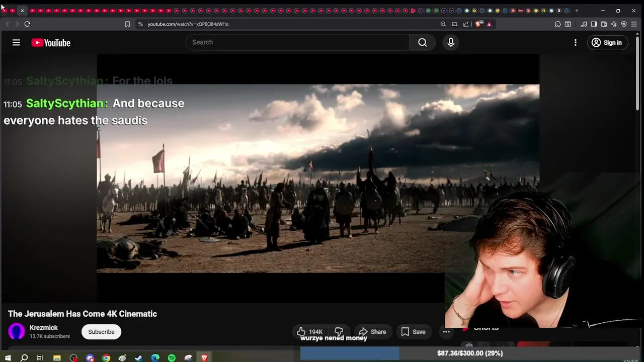The image size is (644, 362).
Task: Open the Windows Start menu
Action: point(8,358)
